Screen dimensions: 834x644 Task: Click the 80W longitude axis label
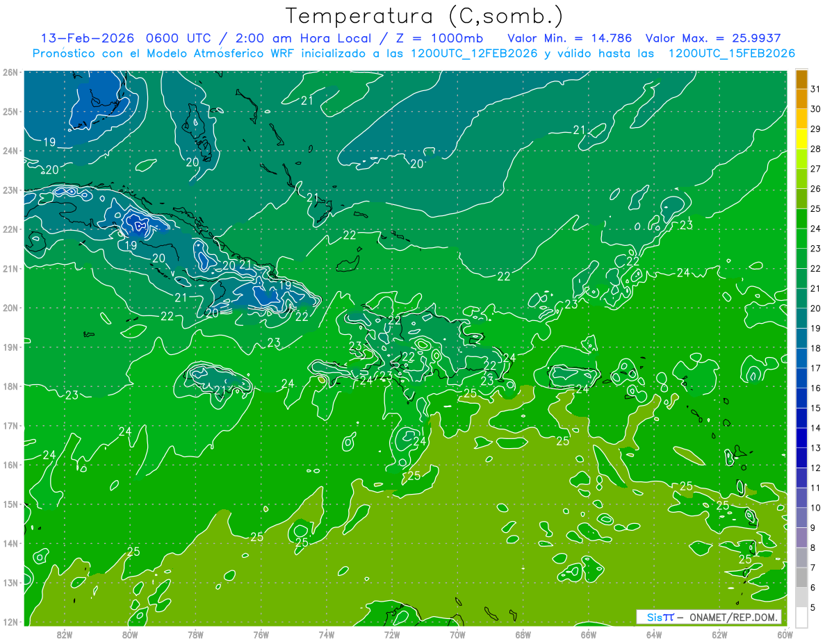tap(130, 634)
